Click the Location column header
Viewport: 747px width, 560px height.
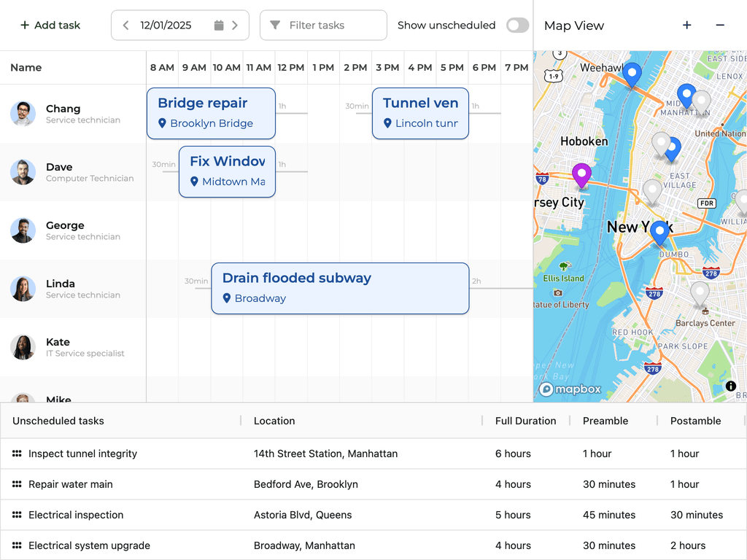click(x=274, y=421)
